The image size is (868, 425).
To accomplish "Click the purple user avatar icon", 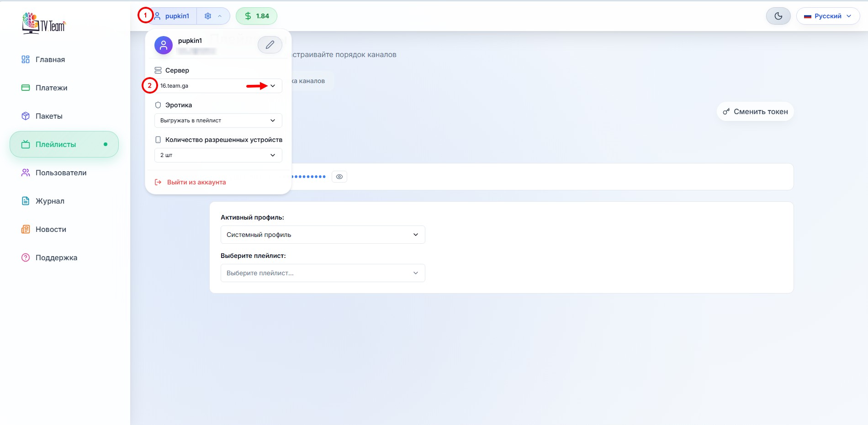I will coord(163,45).
